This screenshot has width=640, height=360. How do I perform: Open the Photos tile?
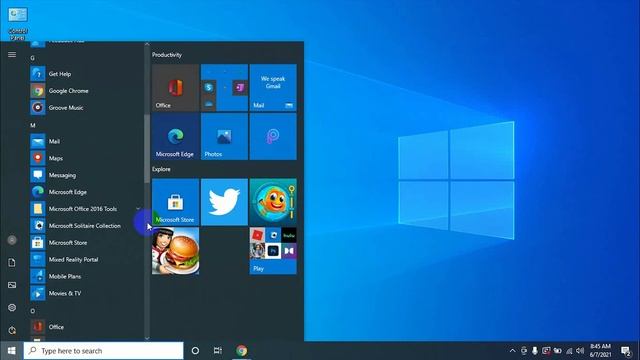point(224,136)
